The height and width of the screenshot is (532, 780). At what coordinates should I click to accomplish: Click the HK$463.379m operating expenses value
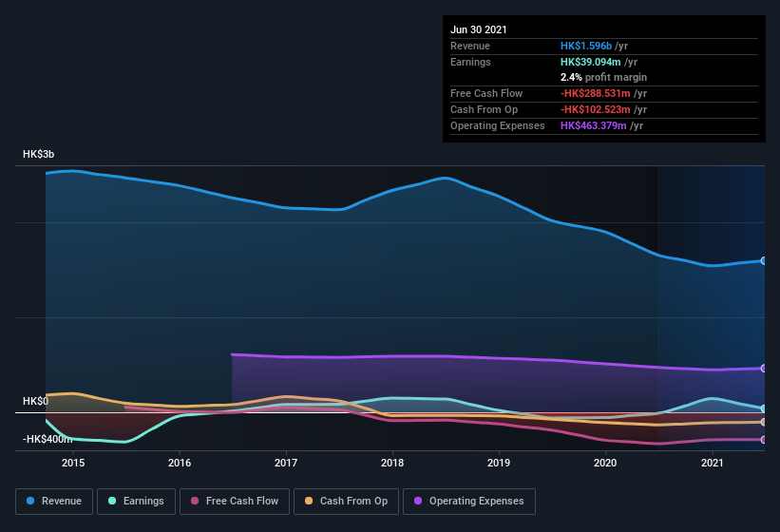594,125
